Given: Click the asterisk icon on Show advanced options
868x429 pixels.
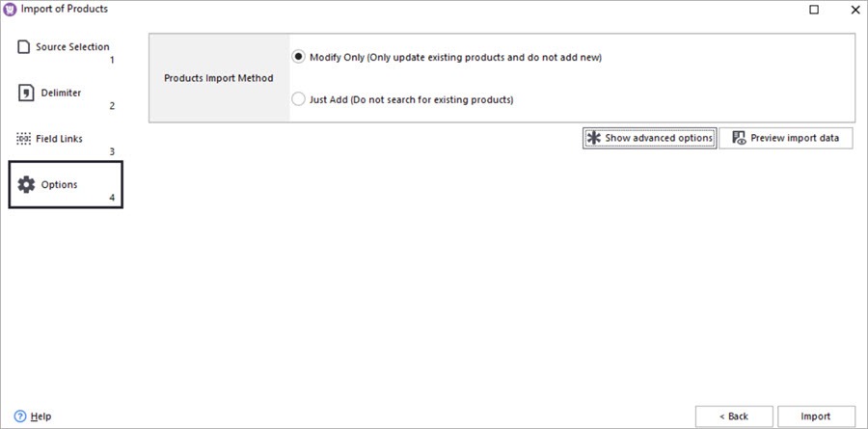Looking at the screenshot, I should coord(594,138).
